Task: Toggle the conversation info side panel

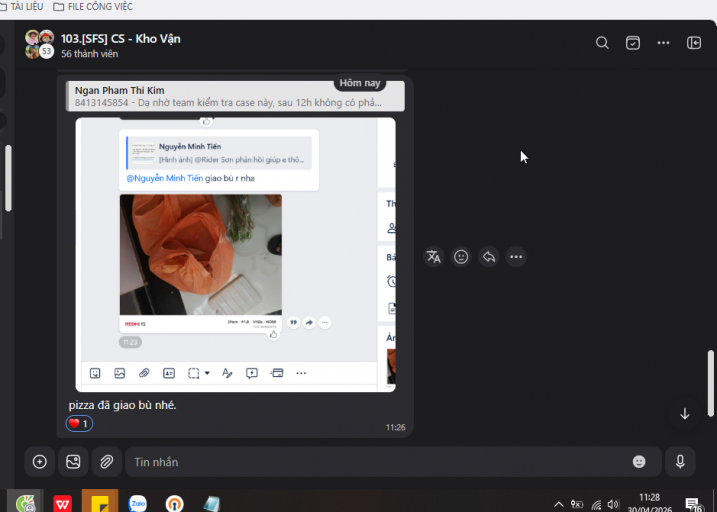Action: point(694,43)
